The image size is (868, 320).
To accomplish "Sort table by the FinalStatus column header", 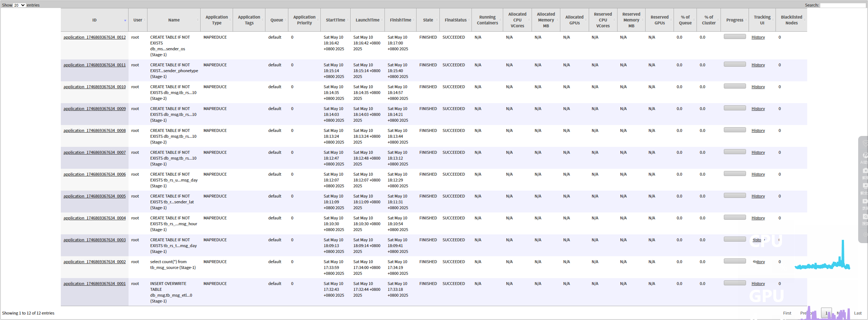I will point(455,20).
